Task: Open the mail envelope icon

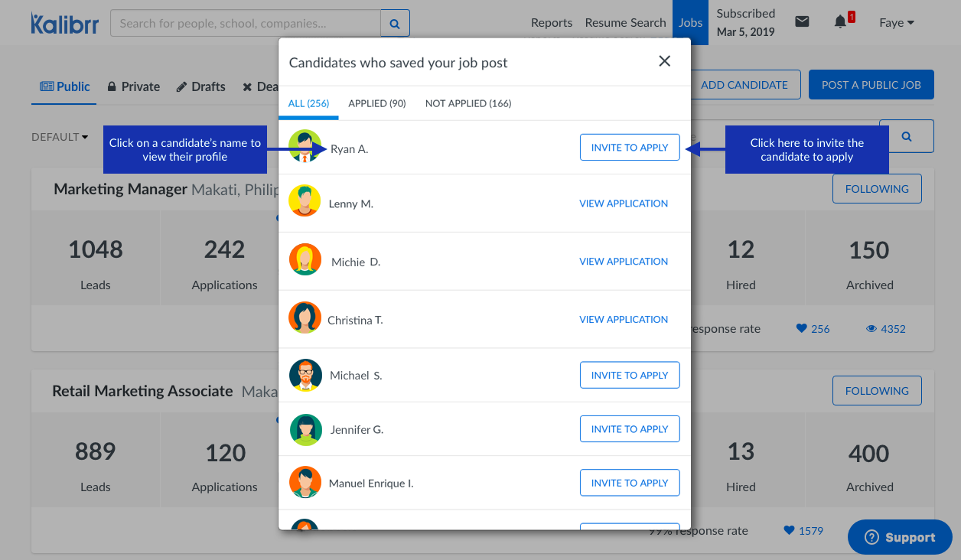Action: tap(802, 22)
